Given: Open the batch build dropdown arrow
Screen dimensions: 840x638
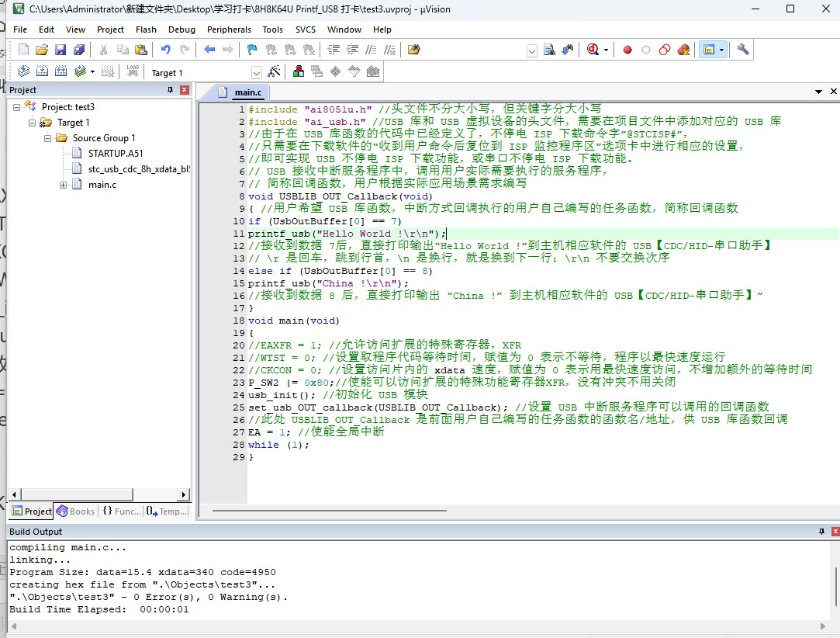Looking at the screenshot, I should (92, 71).
